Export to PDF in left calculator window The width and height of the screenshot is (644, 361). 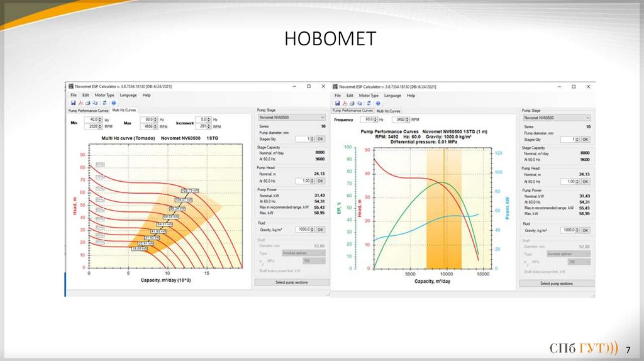pos(80,103)
